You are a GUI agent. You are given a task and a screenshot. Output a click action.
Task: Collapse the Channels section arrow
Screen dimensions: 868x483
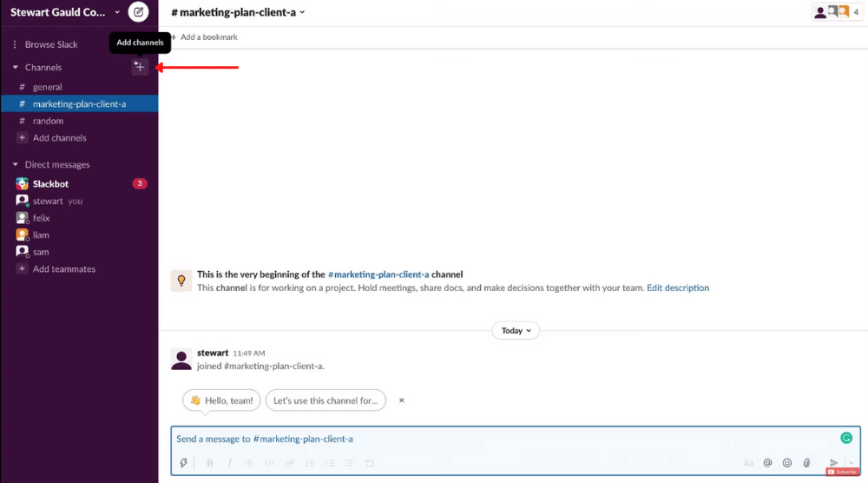click(x=16, y=67)
